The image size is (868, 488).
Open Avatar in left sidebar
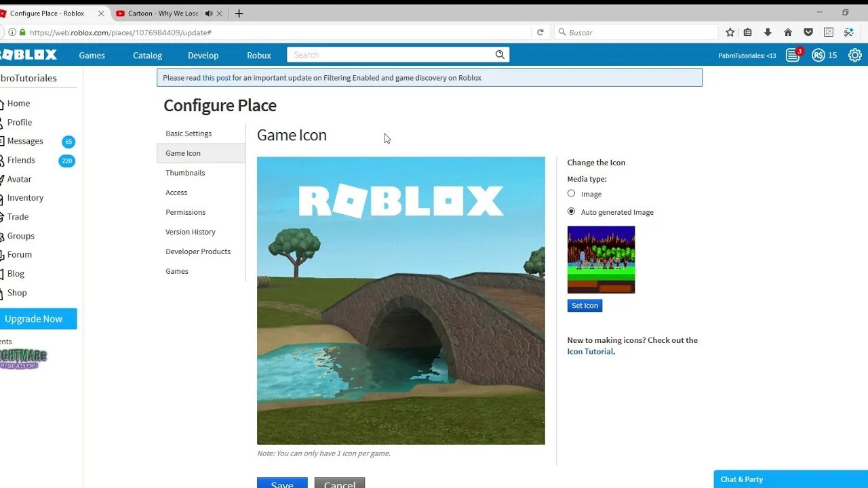[x=19, y=179]
